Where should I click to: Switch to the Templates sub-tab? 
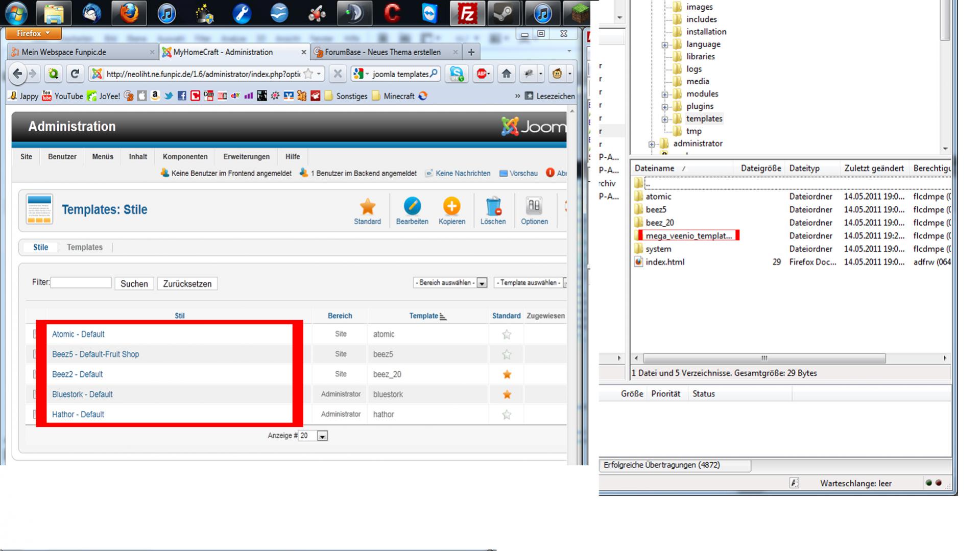[85, 247]
